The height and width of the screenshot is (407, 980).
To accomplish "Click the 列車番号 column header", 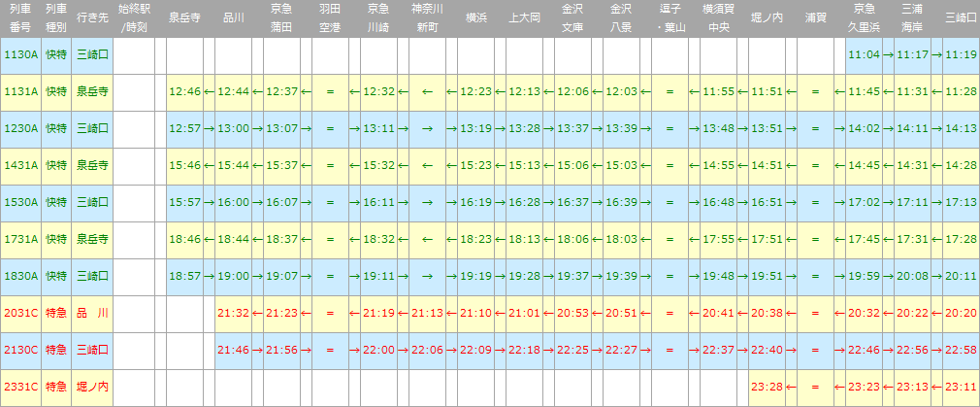I will (20, 18).
